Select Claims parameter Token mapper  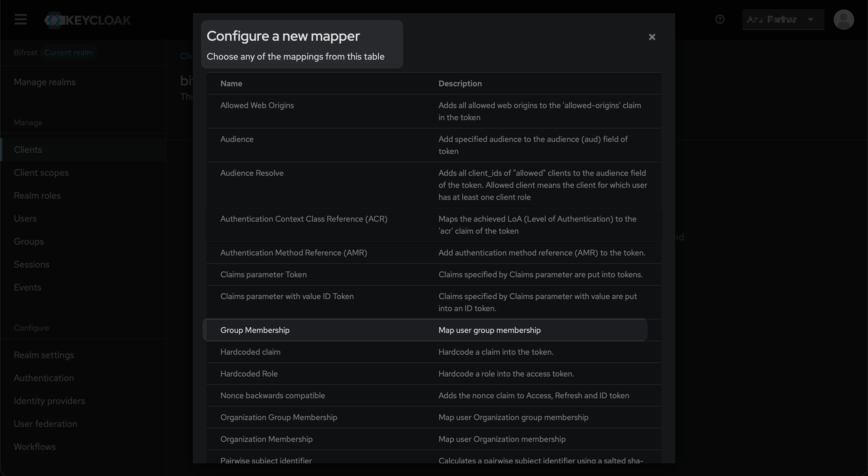coord(434,274)
